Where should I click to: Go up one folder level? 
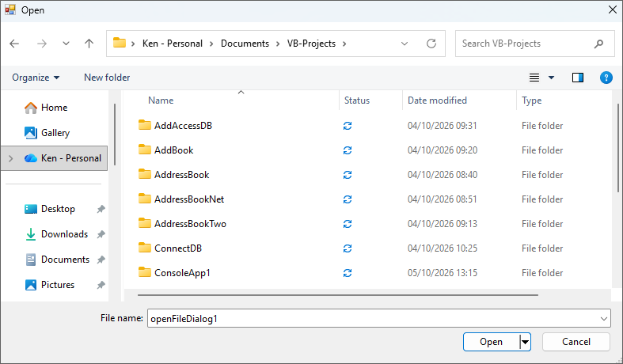coord(89,44)
